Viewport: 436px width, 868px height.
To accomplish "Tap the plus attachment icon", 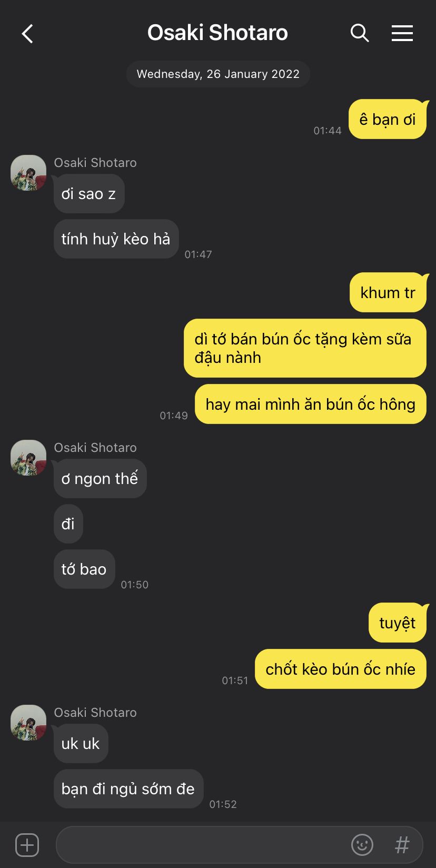I will click(27, 845).
